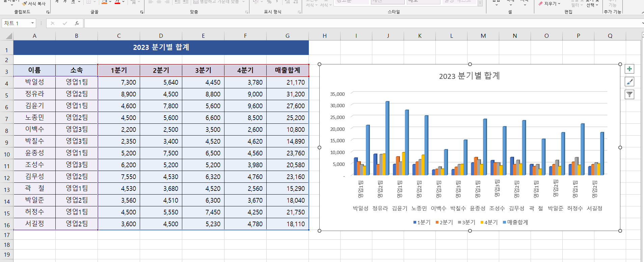644x262 pixels.
Task: Open the fill color dropdown arrow
Action: (110, 2)
